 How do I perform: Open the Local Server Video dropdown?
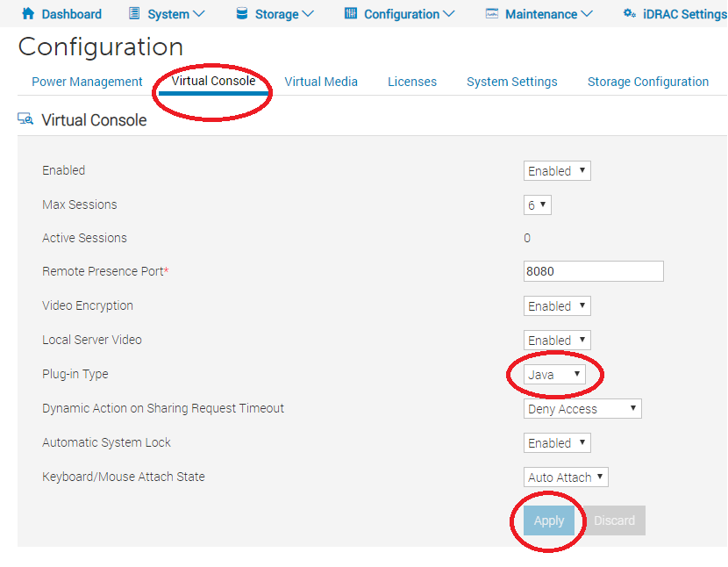(x=557, y=340)
